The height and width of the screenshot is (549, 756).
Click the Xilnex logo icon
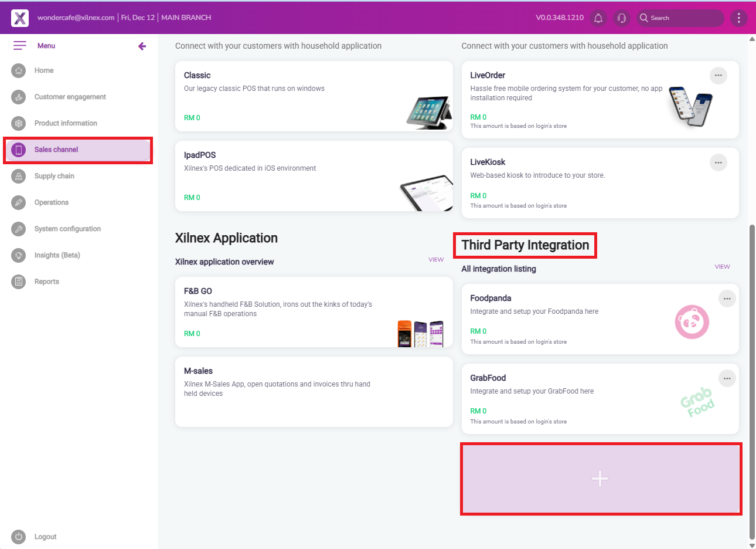(x=20, y=18)
